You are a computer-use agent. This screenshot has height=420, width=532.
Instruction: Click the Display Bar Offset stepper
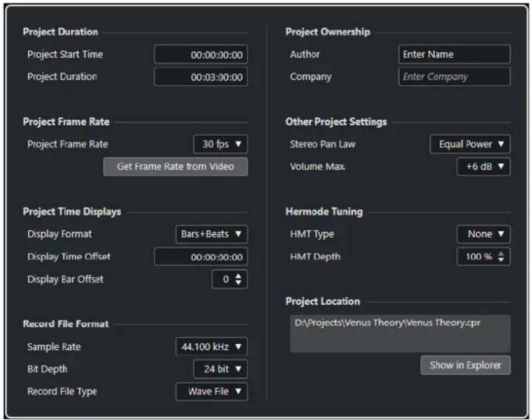(x=230, y=279)
